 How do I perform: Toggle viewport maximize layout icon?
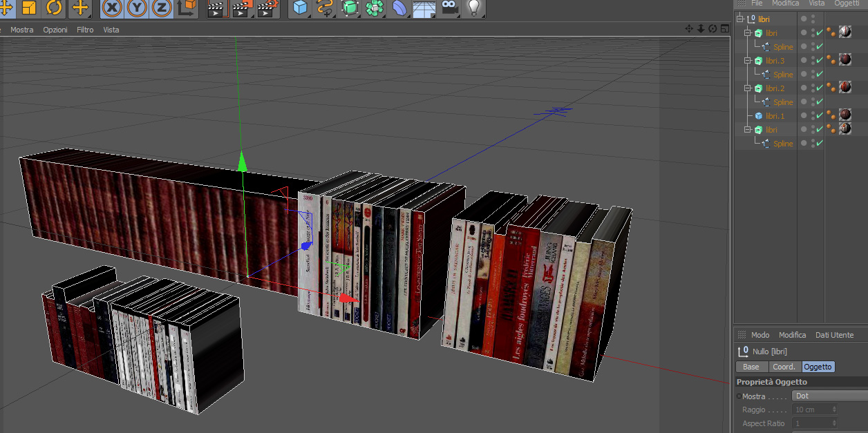click(x=724, y=29)
